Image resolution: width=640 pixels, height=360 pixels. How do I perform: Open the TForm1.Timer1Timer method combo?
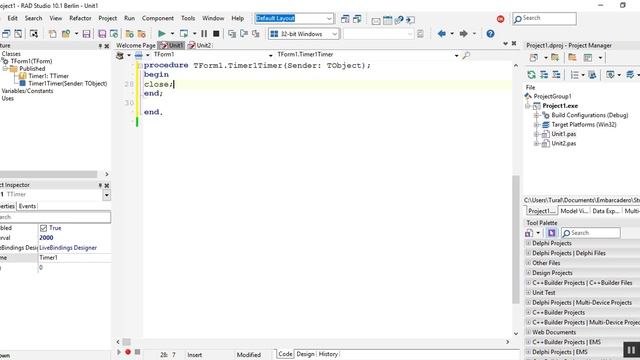tap(456, 55)
